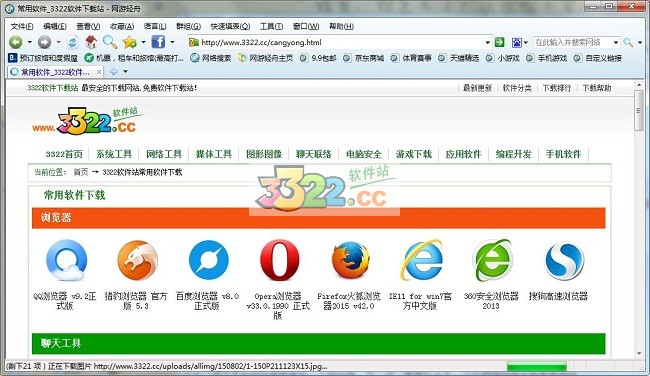Open the 360安全浏览器 green e icon
650x376 pixels.
tap(492, 260)
